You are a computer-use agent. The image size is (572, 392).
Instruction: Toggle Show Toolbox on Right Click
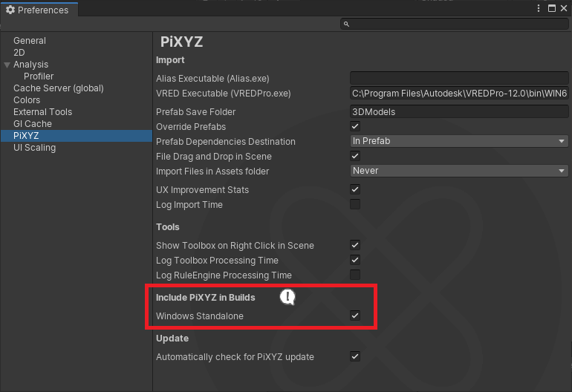[355, 245]
